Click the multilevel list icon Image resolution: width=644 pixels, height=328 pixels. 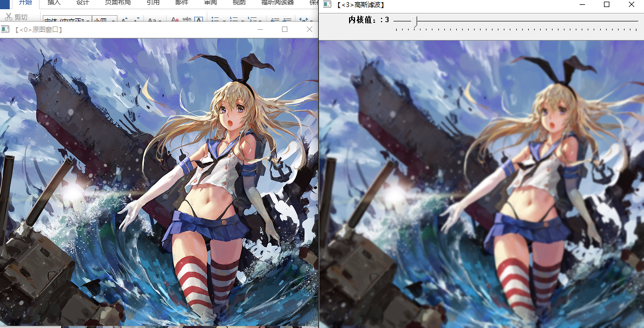(x=252, y=19)
